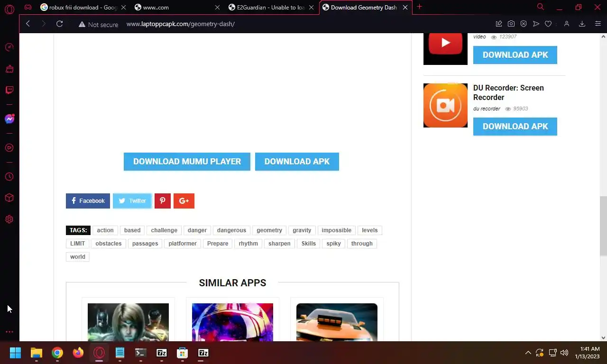The height and width of the screenshot is (364, 607).
Task: Click the center DOWNLOAD APK button
Action: [297, 162]
